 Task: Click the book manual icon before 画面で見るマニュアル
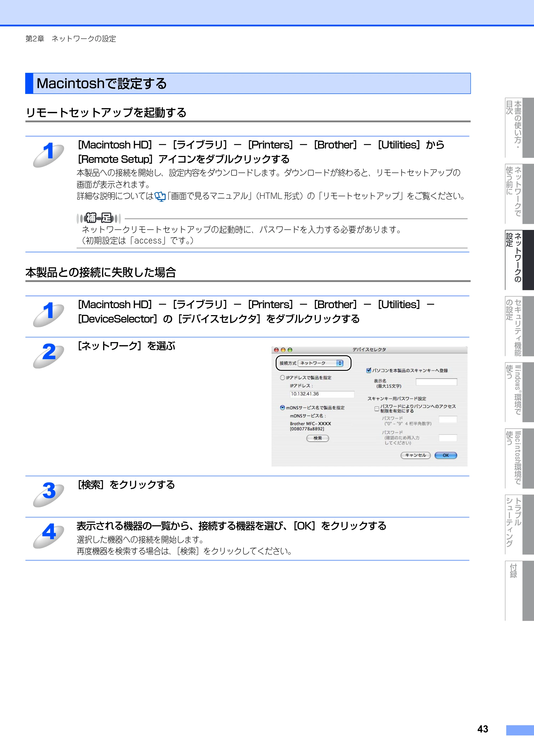(x=160, y=197)
